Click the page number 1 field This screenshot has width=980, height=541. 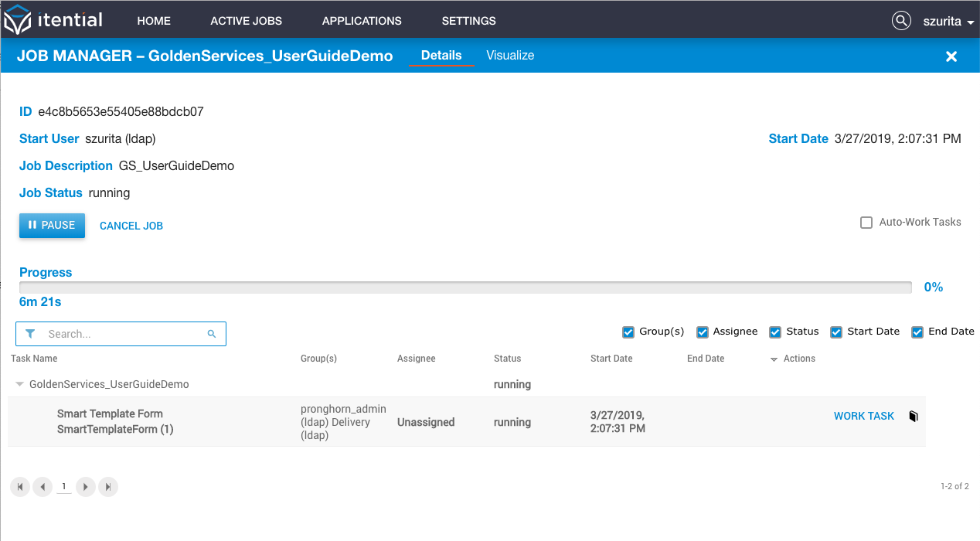click(63, 487)
